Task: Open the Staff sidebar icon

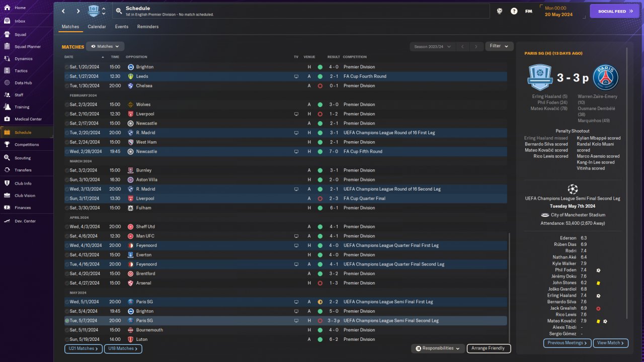Action: click(x=7, y=95)
